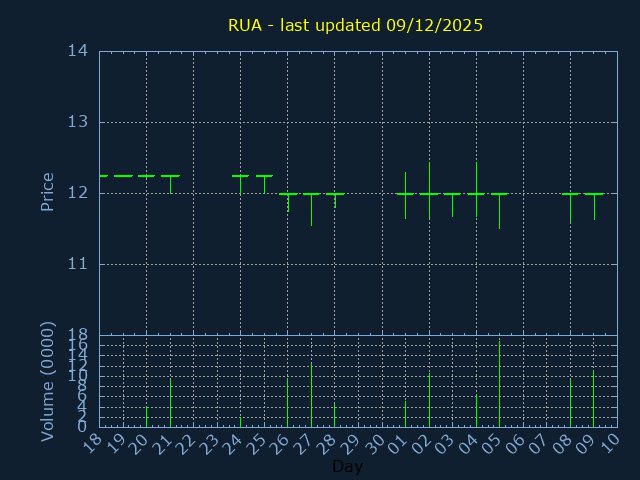
Task: Click the RUA chart title text
Action: tap(355, 25)
